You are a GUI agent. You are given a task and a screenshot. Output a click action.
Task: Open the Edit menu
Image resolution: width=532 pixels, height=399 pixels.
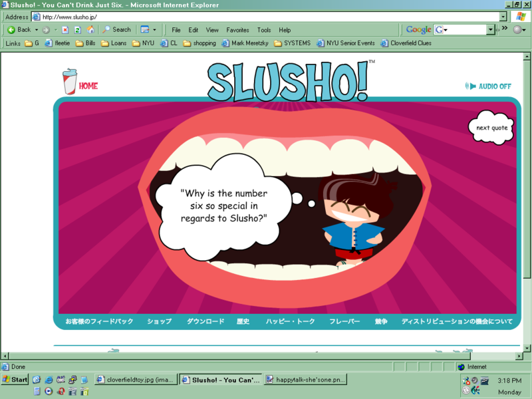(194, 30)
